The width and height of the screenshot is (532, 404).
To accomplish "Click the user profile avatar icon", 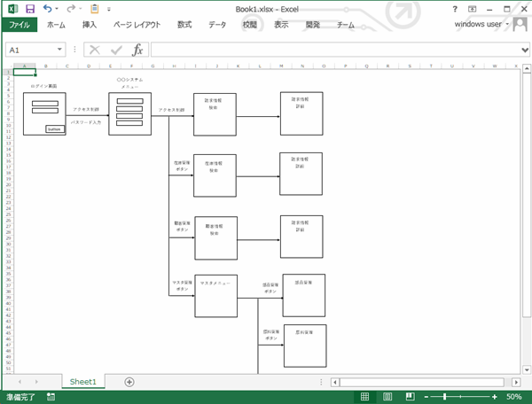I will pyautogui.click(x=520, y=24).
